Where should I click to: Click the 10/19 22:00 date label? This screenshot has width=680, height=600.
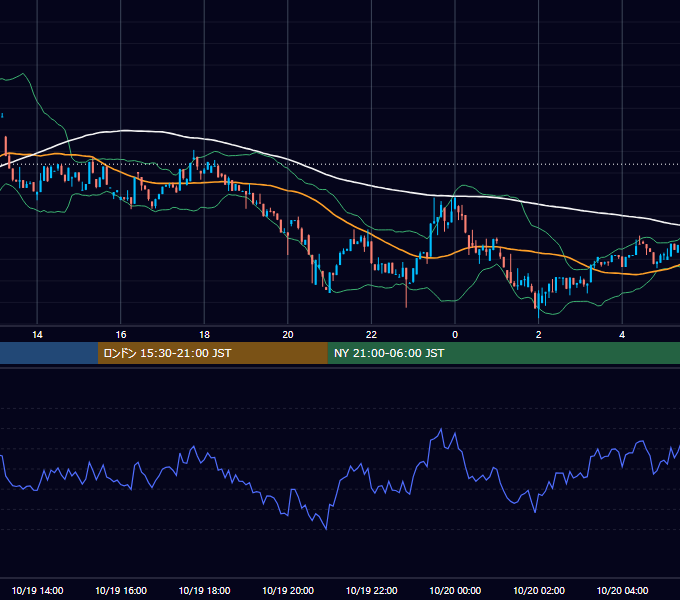click(x=371, y=590)
